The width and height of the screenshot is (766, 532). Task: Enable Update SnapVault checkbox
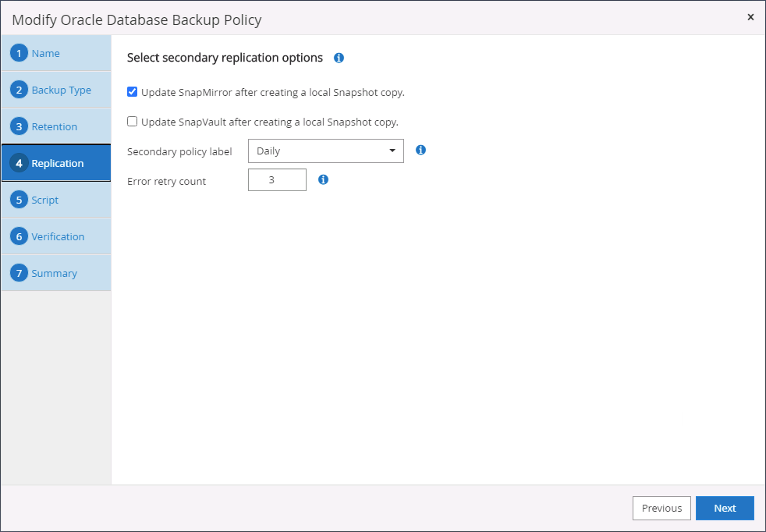pyautogui.click(x=133, y=122)
